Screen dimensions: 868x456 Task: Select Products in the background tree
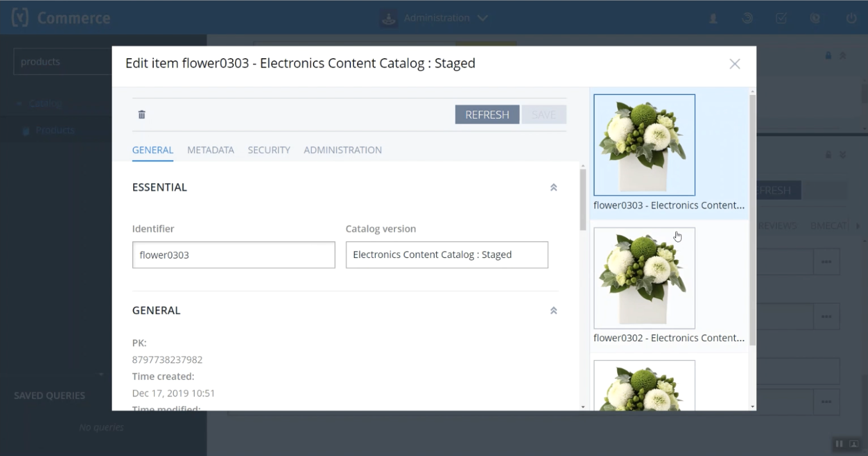55,130
